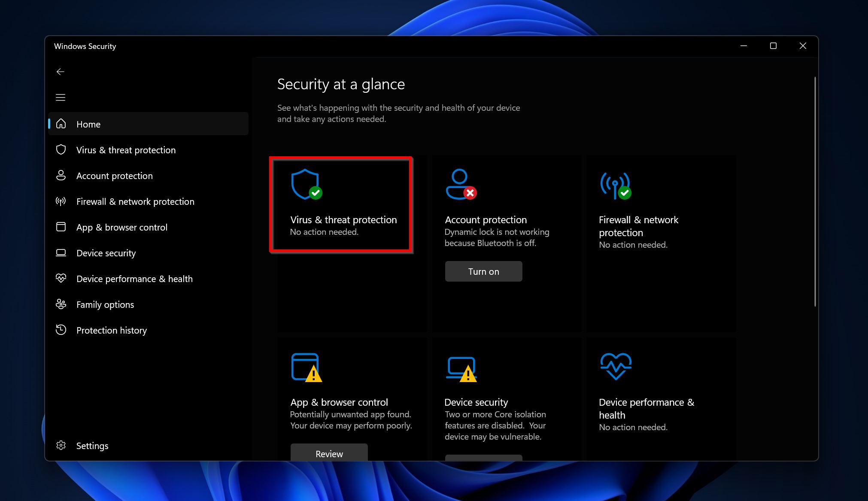Image resolution: width=868 pixels, height=501 pixels.
Task: Toggle Account protection Bluetooth feature on
Action: pos(483,271)
